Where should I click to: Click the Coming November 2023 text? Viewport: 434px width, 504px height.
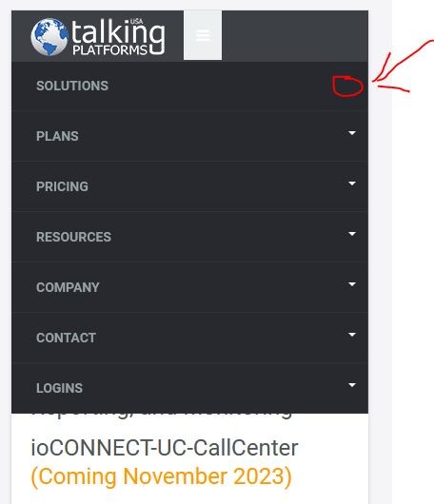(x=161, y=476)
